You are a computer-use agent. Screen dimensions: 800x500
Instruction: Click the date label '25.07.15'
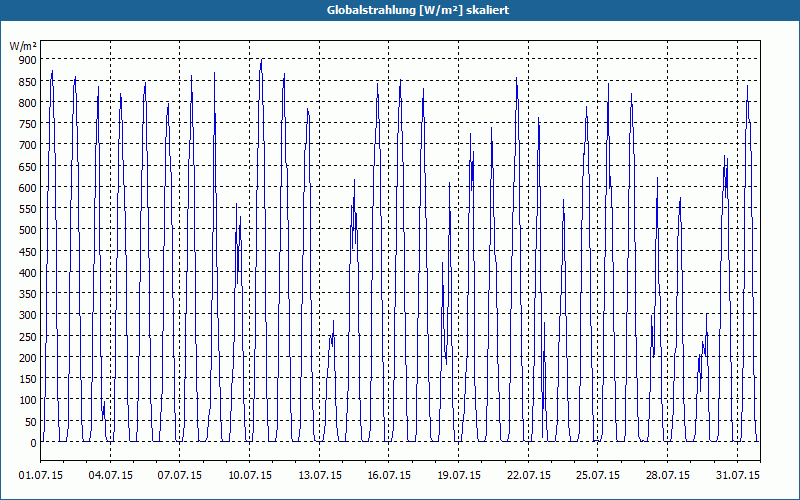pyautogui.click(x=598, y=475)
